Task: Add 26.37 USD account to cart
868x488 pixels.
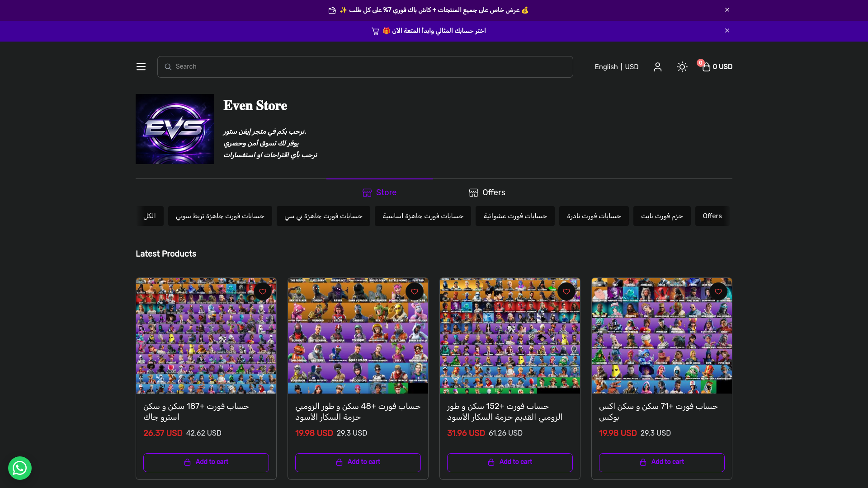Action: click(206, 462)
